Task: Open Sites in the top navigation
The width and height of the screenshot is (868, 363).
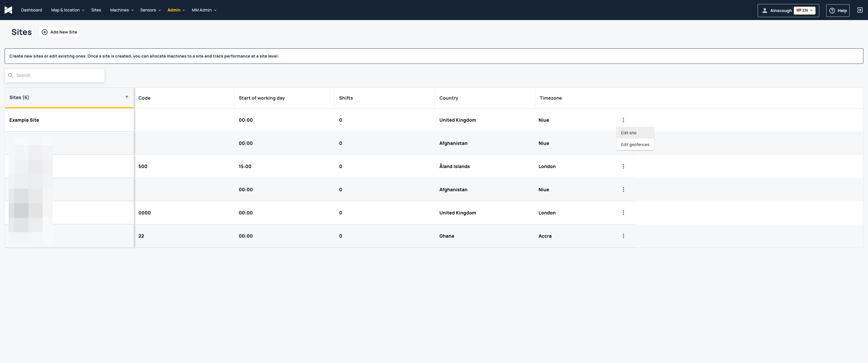Action: click(96, 10)
